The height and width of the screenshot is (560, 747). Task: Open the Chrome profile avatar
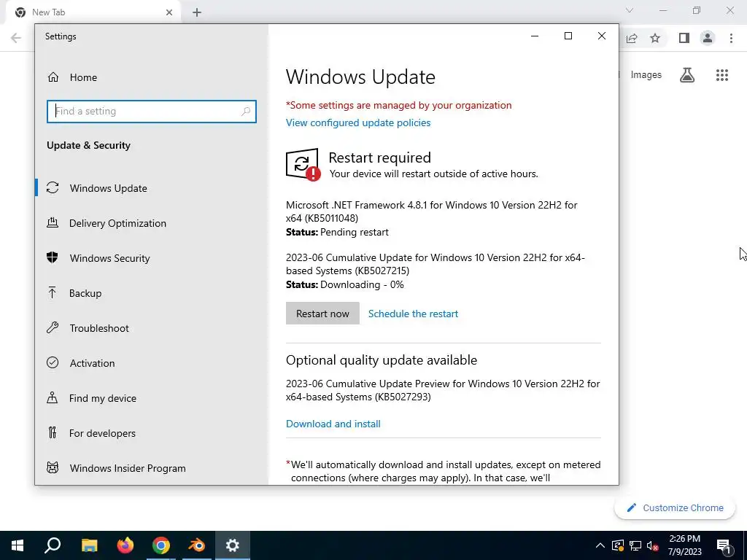pyautogui.click(x=708, y=38)
